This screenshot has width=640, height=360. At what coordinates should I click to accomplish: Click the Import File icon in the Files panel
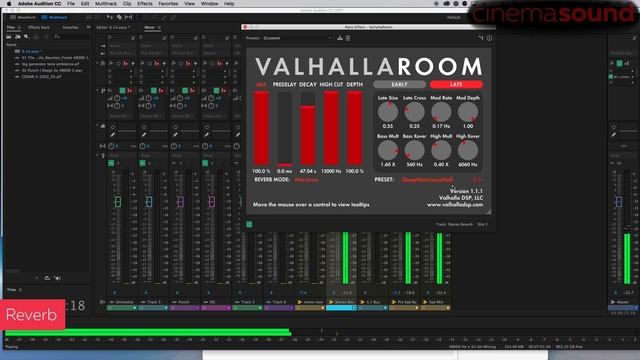[18, 37]
